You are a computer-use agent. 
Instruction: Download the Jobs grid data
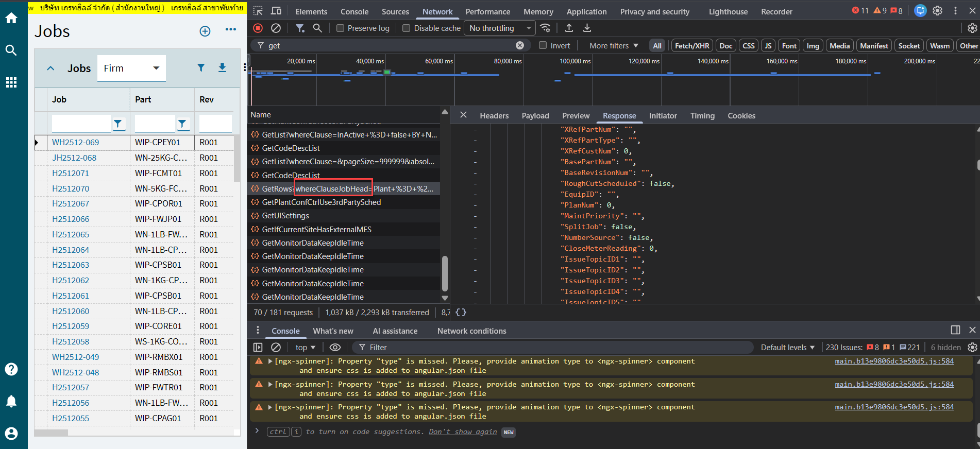pyautogui.click(x=222, y=67)
